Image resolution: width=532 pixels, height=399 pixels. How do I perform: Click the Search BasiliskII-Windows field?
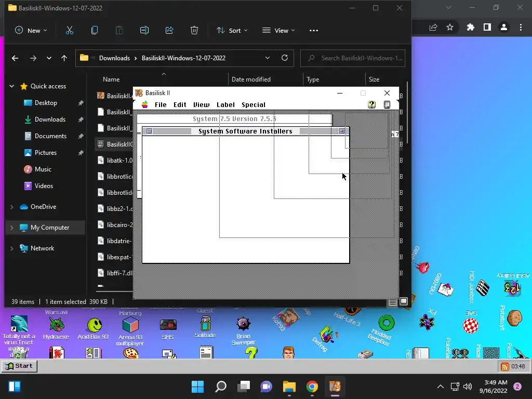pos(353,58)
